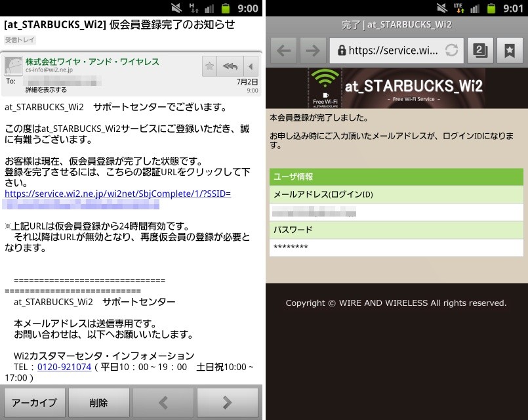Viewport: 528px width, 420px height.
Task: Tap the 本会員登録が完了しました message
Action: [x=319, y=118]
